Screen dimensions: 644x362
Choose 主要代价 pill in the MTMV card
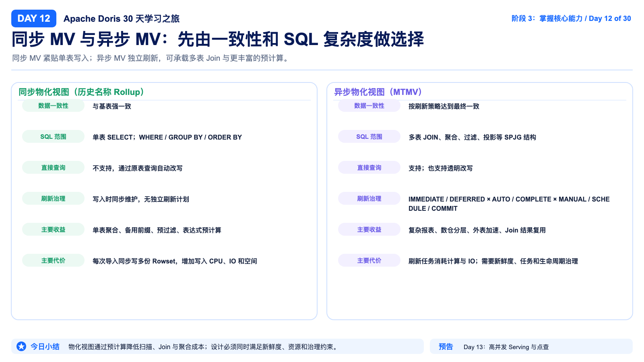coord(369,261)
